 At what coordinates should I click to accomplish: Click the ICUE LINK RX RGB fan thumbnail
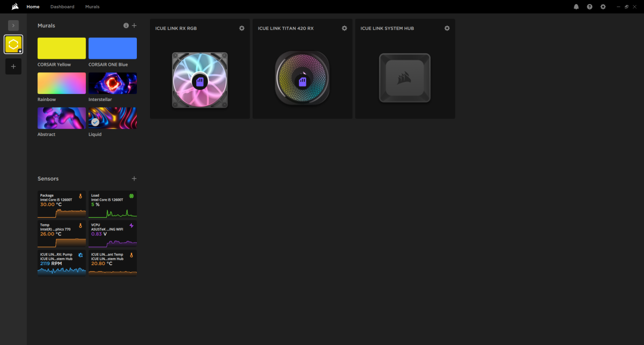[200, 80]
